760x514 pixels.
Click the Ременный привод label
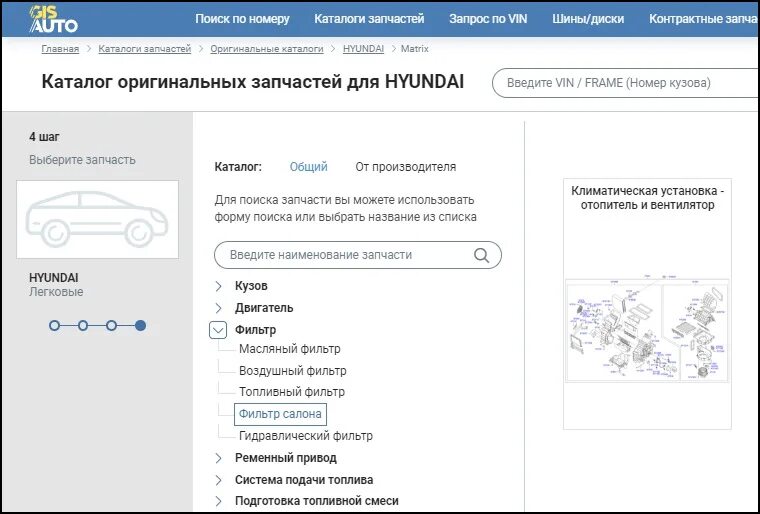[285, 458]
